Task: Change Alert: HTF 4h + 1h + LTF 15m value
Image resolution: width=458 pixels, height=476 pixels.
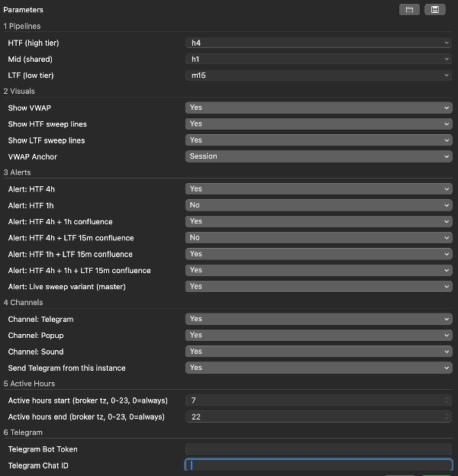Action: [x=319, y=270]
